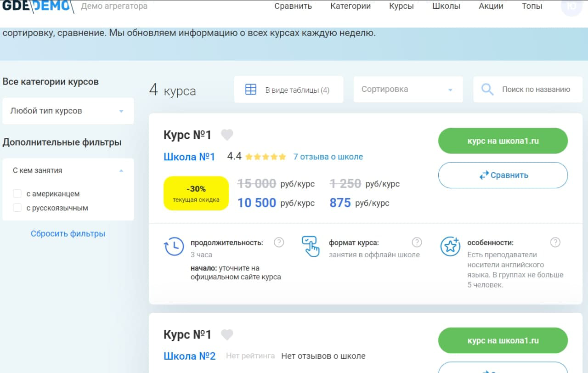The height and width of the screenshot is (373, 588).
Task: Open help tooltip for особенности
Action: pyautogui.click(x=555, y=242)
